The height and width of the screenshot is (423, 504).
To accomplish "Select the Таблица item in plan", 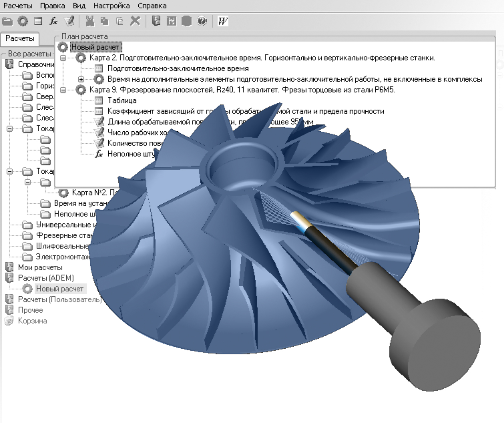I will coord(122,101).
